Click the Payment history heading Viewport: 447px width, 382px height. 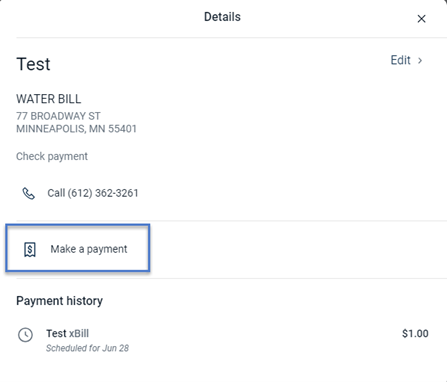point(59,301)
